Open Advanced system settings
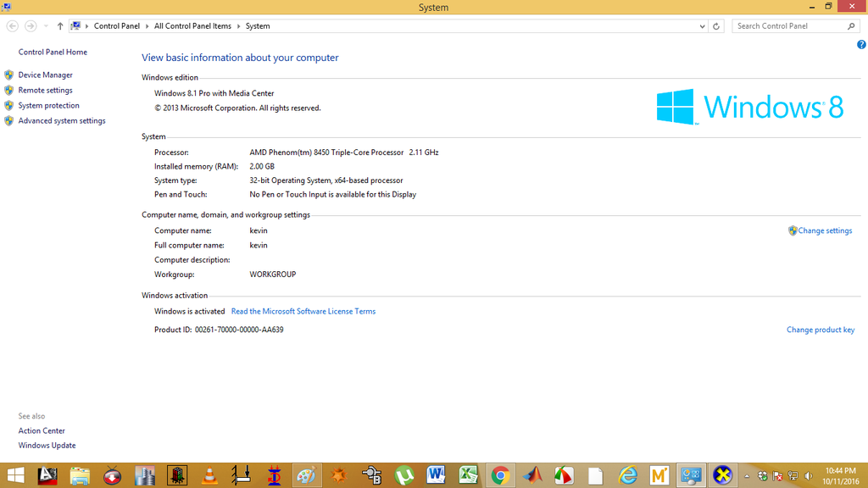868x488 pixels. pyautogui.click(x=62, y=121)
